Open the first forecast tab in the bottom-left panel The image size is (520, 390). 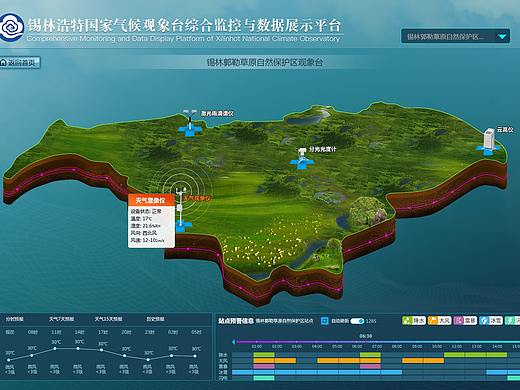(15, 319)
